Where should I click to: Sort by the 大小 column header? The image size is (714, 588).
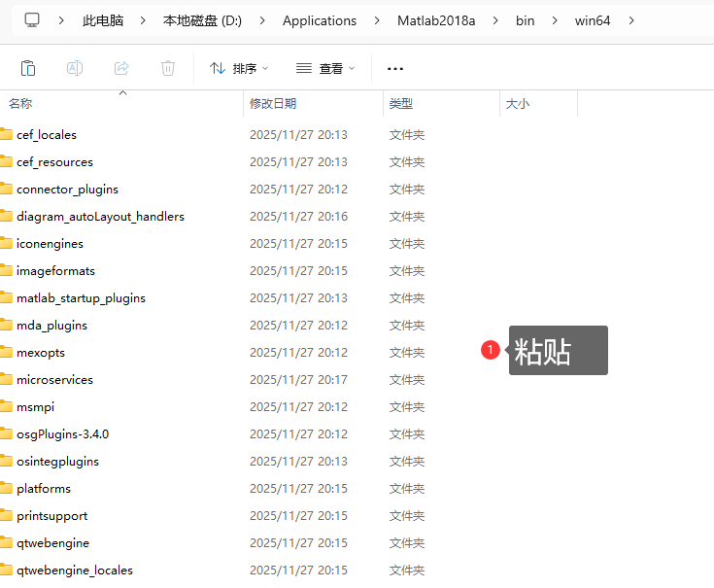pyautogui.click(x=517, y=103)
